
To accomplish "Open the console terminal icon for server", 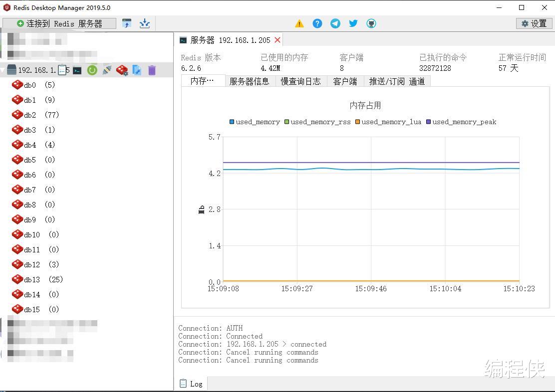I will (77, 70).
